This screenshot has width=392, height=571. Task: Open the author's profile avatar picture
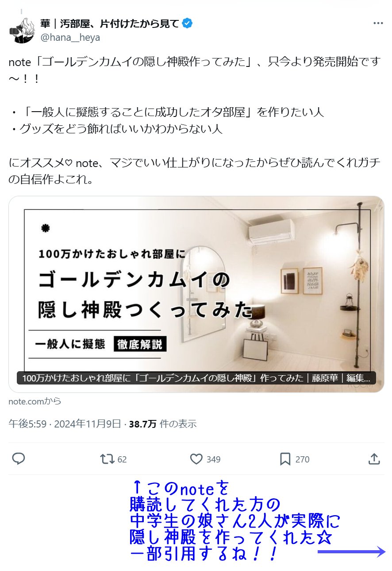pos(22,30)
